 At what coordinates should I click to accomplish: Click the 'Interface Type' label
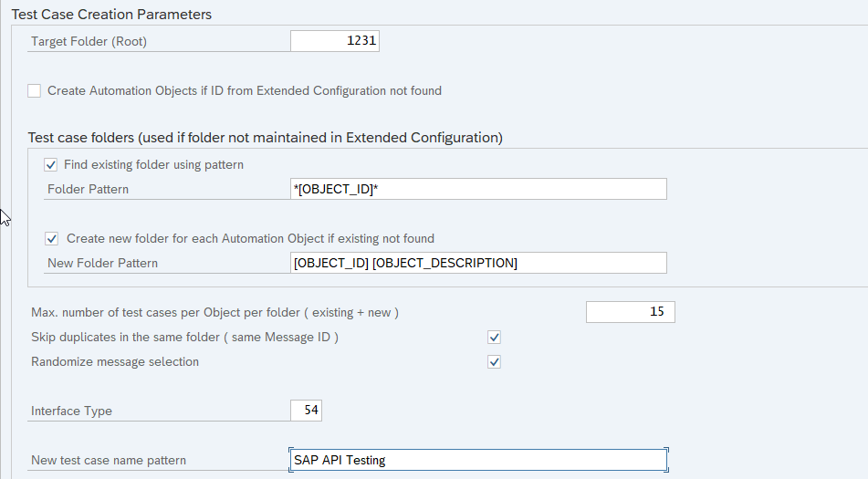(x=71, y=411)
